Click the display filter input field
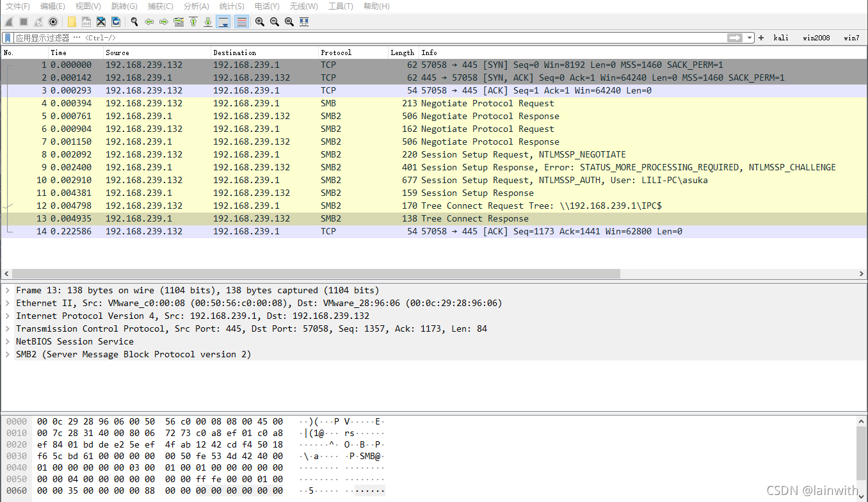 point(370,38)
